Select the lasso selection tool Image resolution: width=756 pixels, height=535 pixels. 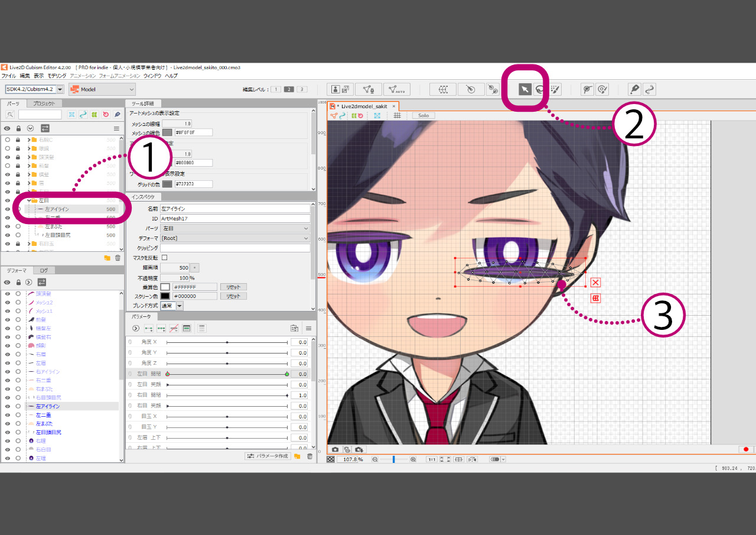coord(539,89)
